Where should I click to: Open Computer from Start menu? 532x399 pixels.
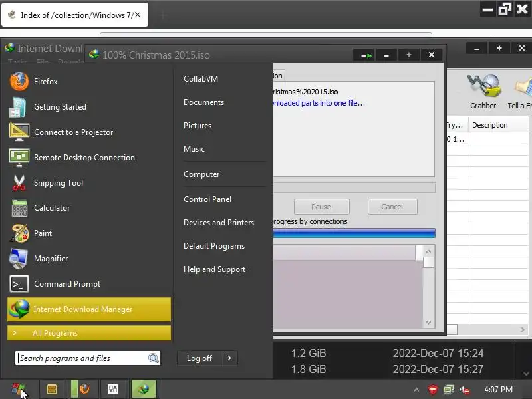[201, 174]
